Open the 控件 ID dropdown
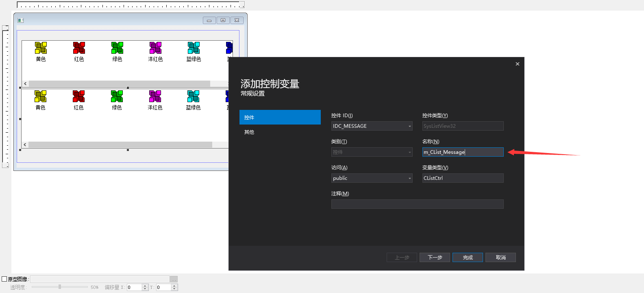 pyautogui.click(x=409, y=126)
